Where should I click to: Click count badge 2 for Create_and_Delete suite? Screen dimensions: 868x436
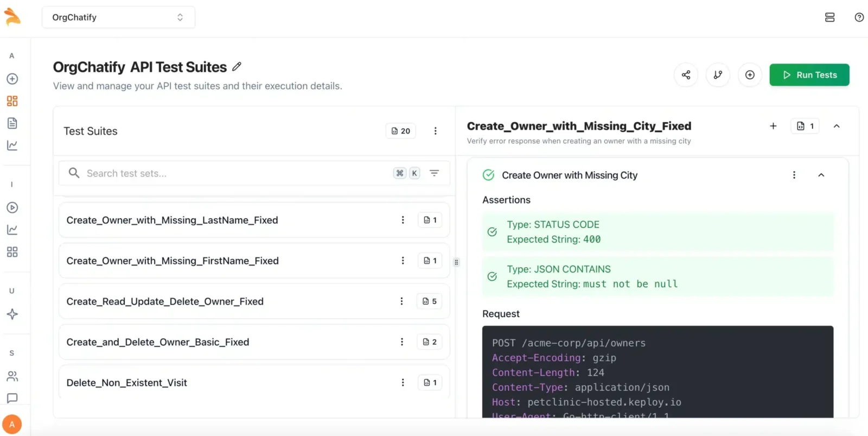pyautogui.click(x=430, y=342)
